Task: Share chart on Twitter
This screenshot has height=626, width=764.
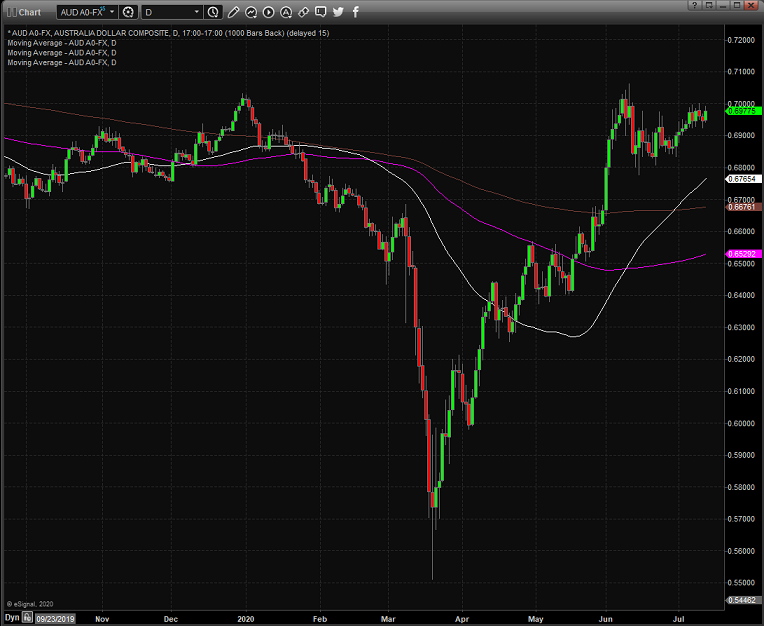Action: coord(338,12)
